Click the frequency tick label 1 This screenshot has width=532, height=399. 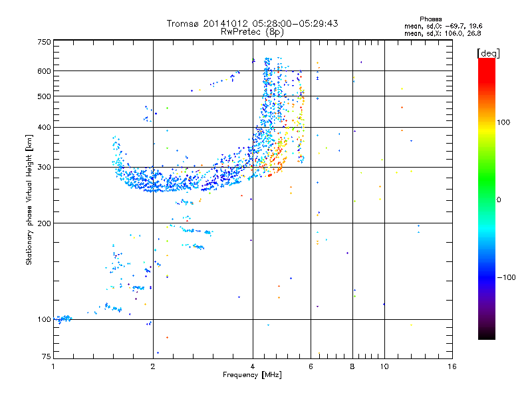53,366
